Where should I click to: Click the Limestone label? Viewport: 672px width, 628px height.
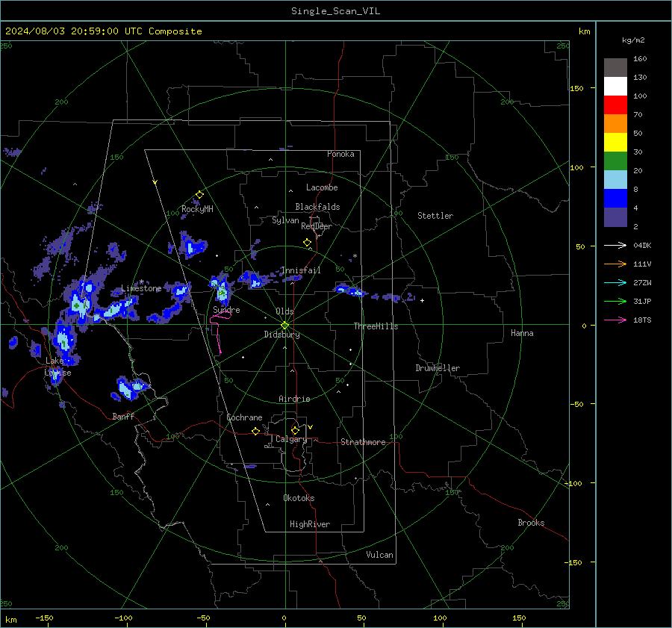click(x=141, y=288)
